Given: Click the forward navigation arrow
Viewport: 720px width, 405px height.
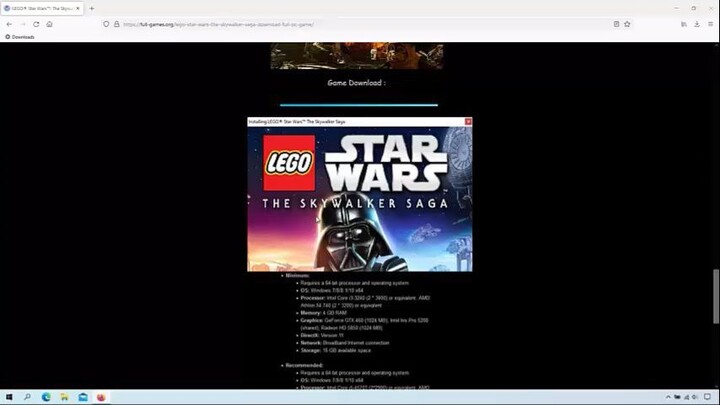Looking at the screenshot, I should (x=22, y=24).
